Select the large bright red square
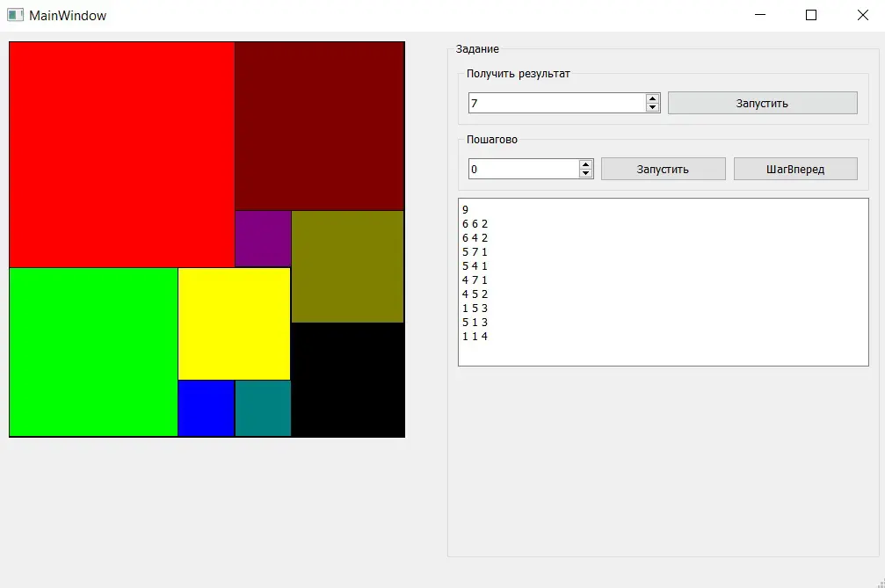 121,154
